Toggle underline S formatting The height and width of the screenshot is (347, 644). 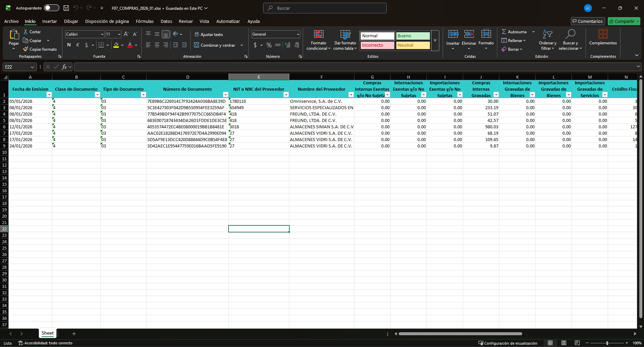pos(86,45)
